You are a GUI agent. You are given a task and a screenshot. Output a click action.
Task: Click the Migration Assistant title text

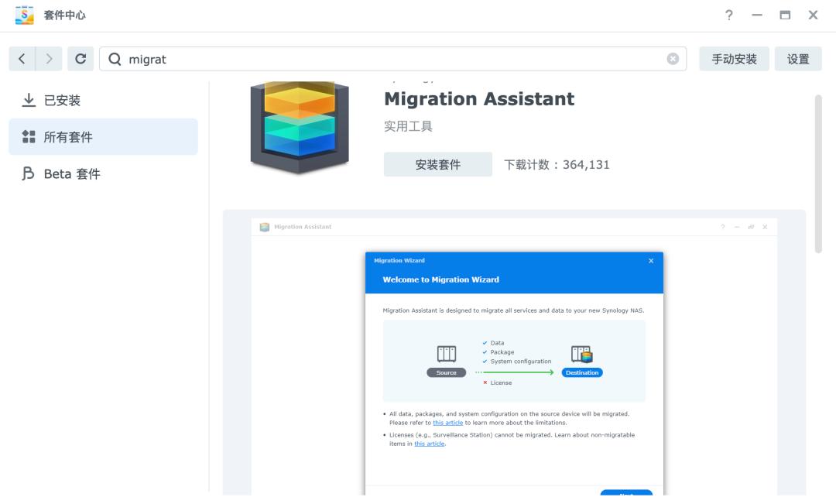[479, 99]
